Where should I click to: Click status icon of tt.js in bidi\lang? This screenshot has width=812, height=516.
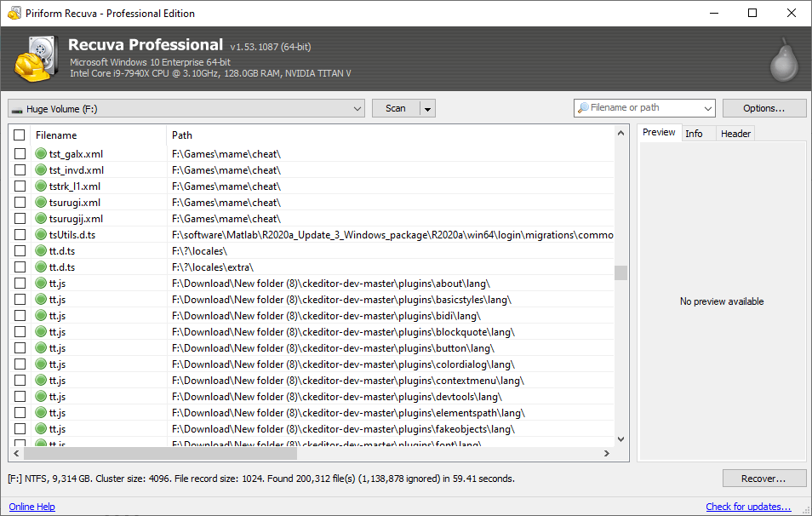point(41,315)
